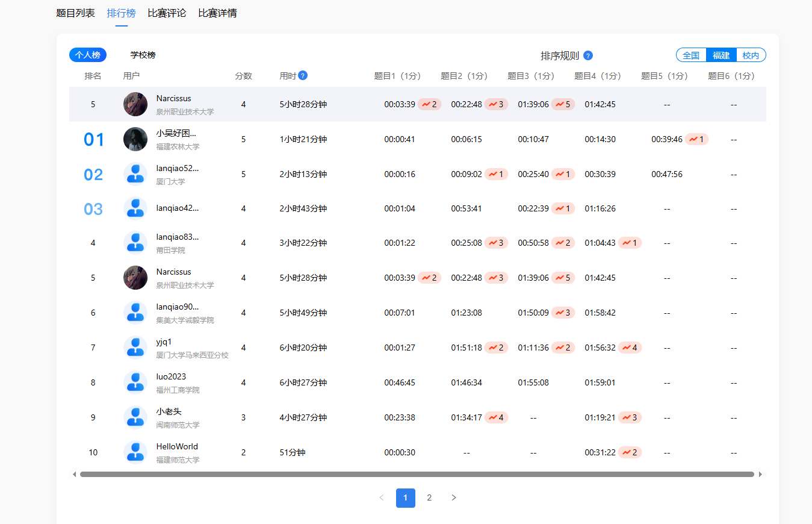Open the 题目列表 tab
Screen dimensions: 812x524
coord(75,13)
